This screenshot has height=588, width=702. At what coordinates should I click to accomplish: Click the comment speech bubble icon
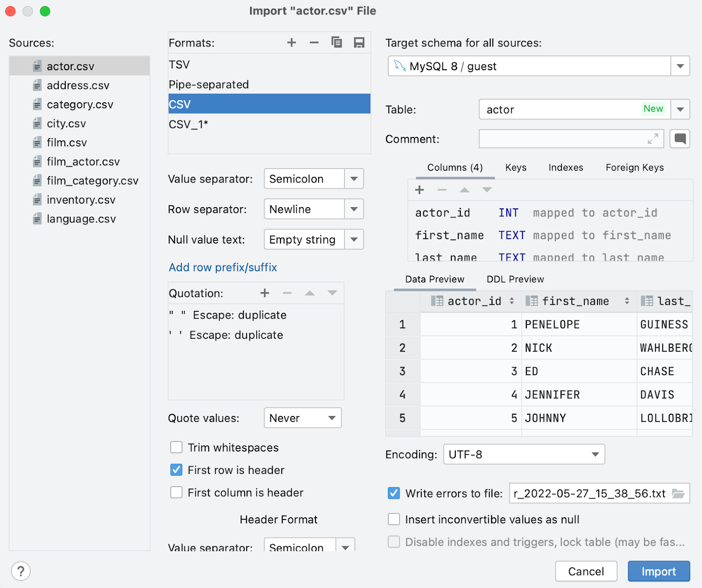click(680, 139)
